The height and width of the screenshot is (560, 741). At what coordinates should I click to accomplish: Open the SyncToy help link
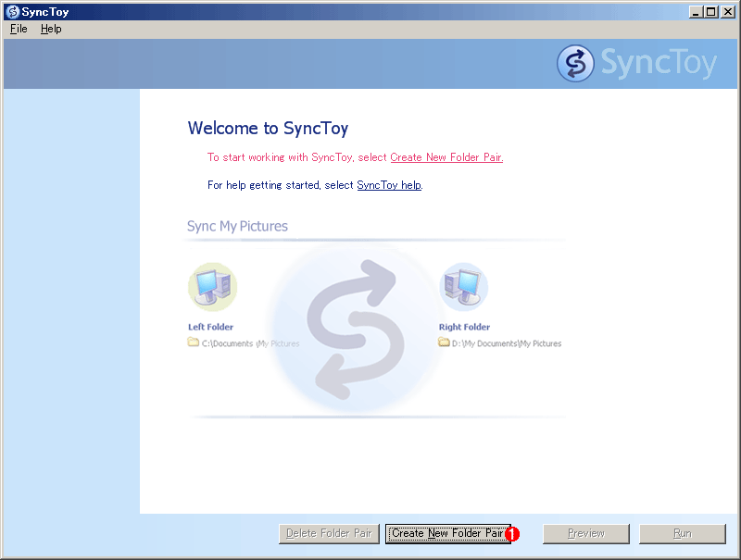389,185
